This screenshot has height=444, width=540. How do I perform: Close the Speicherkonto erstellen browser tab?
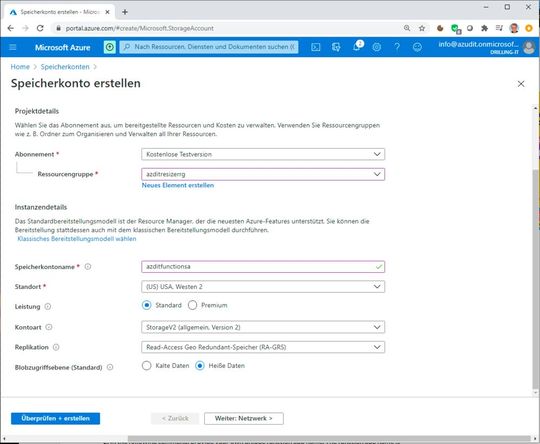107,12
